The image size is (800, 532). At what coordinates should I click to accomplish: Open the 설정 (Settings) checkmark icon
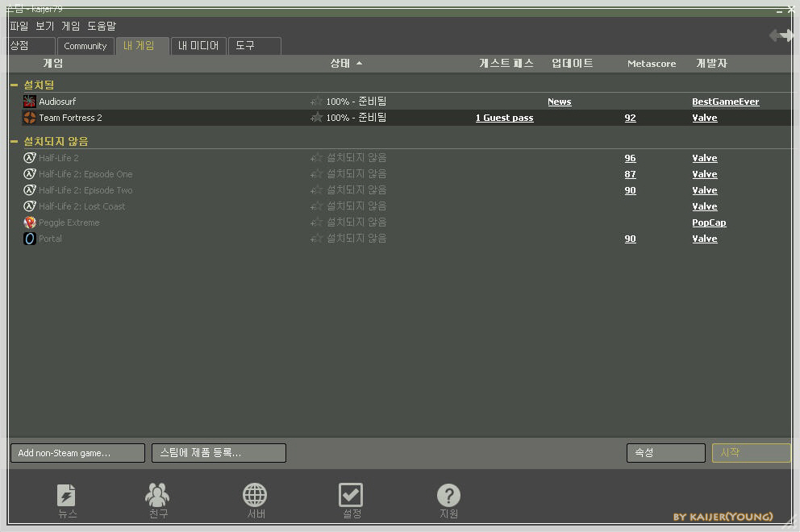[x=351, y=495]
